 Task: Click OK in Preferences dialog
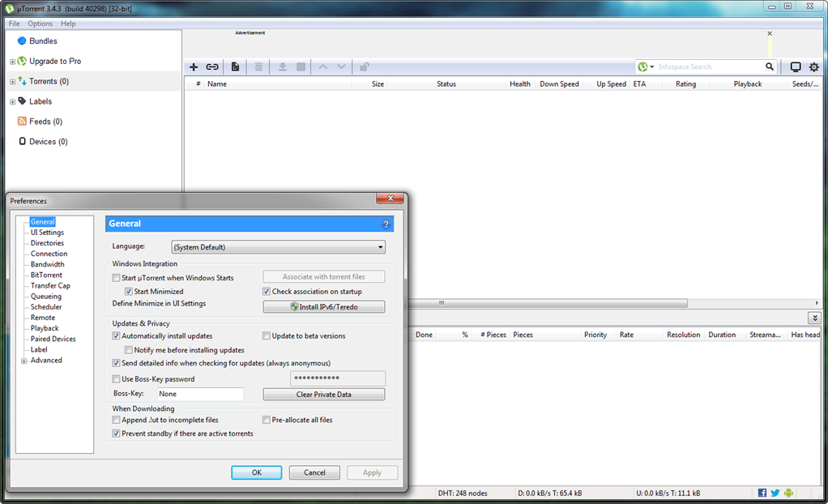click(257, 472)
